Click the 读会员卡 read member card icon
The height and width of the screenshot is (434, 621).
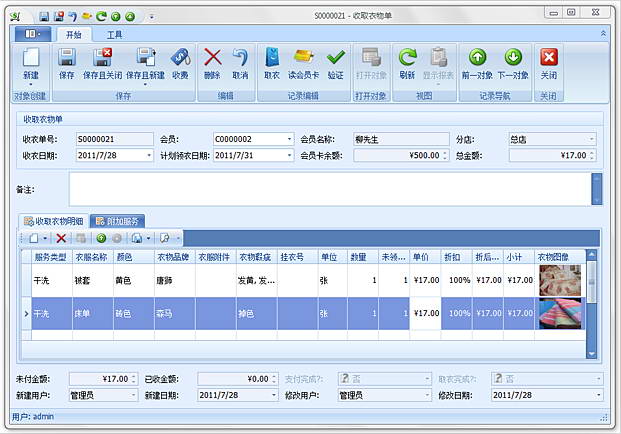coord(303,63)
